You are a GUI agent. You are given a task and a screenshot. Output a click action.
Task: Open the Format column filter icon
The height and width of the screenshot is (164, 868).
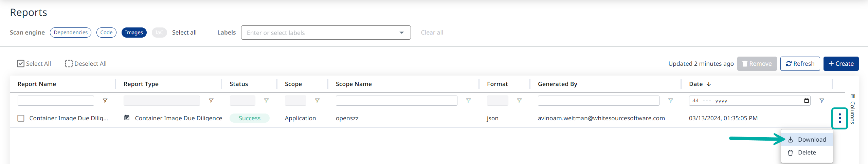pos(519,101)
